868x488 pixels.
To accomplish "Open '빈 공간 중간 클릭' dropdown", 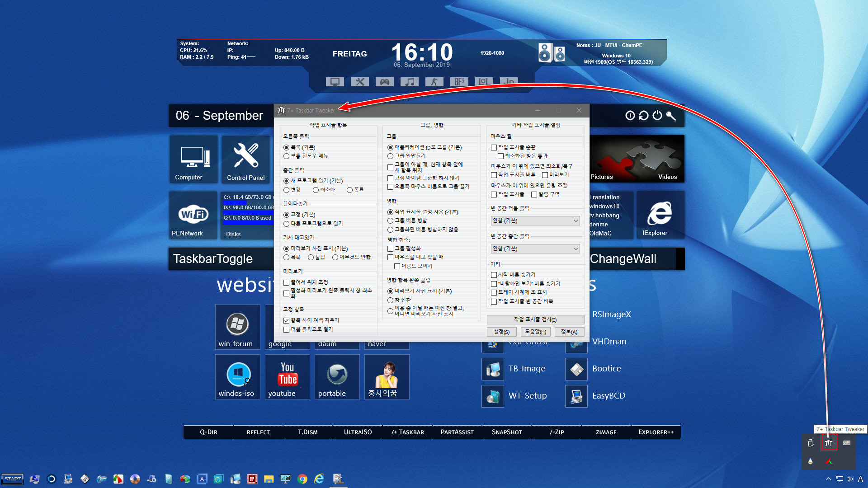I will tap(535, 249).
